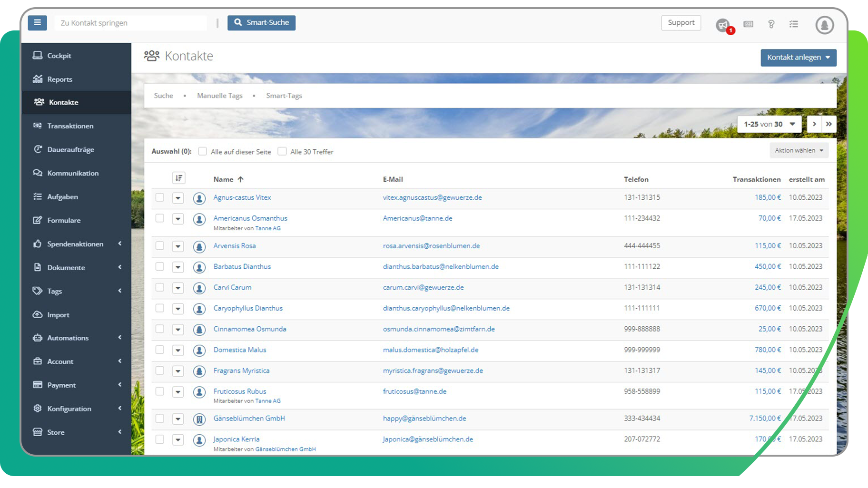Screen dimensions: 868x488
Task: Open the Aktion wählen dropdown
Action: [x=799, y=150]
